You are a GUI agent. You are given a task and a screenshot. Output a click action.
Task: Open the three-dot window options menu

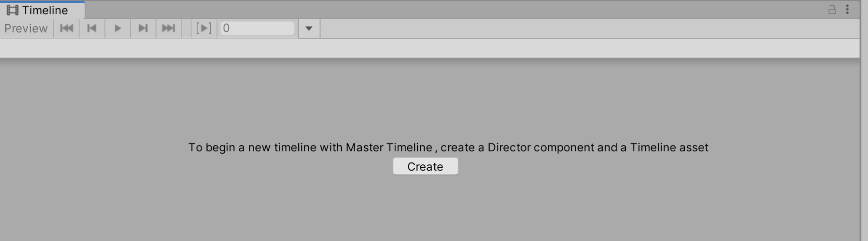tap(847, 10)
